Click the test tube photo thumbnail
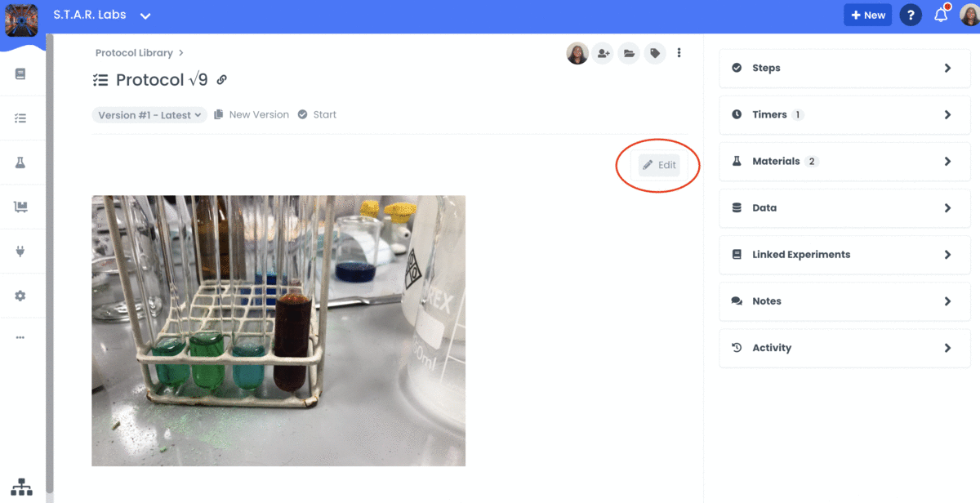 (278, 330)
